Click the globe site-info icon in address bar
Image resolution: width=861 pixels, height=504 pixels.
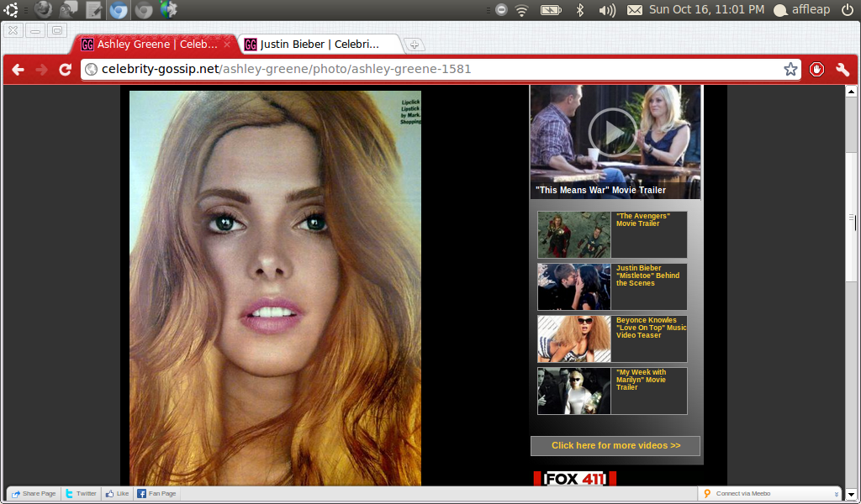pos(91,69)
